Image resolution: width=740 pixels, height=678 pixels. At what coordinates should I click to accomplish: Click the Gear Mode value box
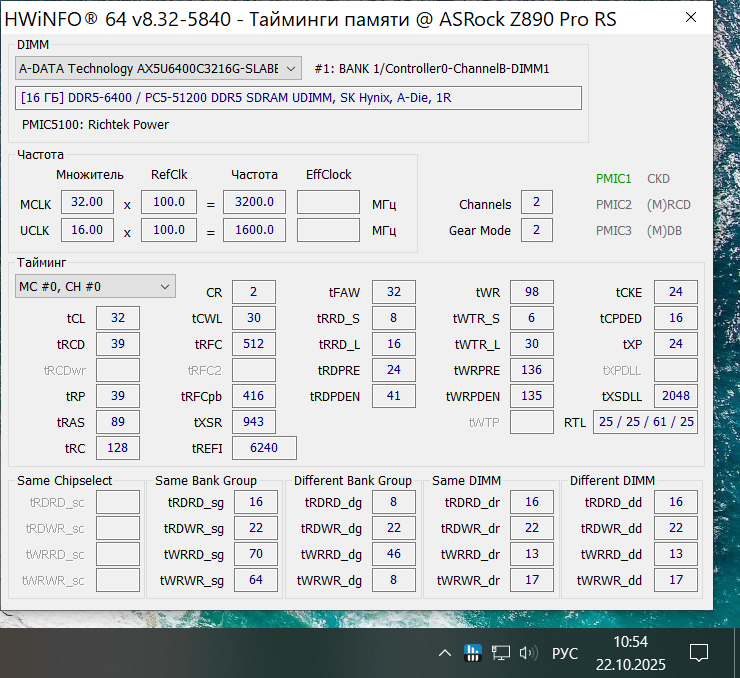coord(537,230)
